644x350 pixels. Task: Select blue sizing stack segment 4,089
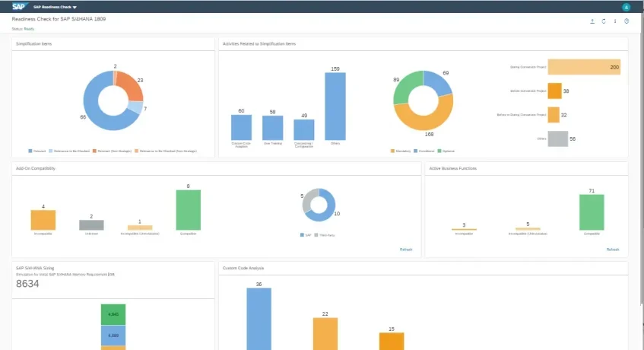pos(113,336)
